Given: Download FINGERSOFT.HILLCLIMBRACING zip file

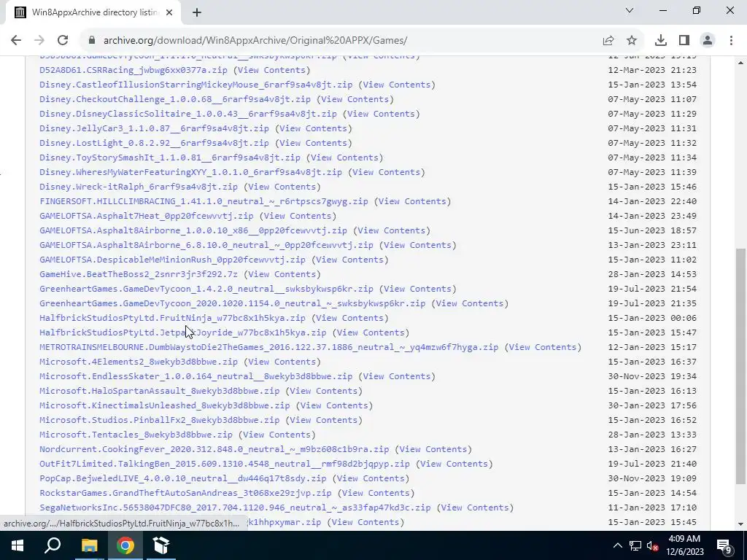Looking at the screenshot, I should coord(204,201).
